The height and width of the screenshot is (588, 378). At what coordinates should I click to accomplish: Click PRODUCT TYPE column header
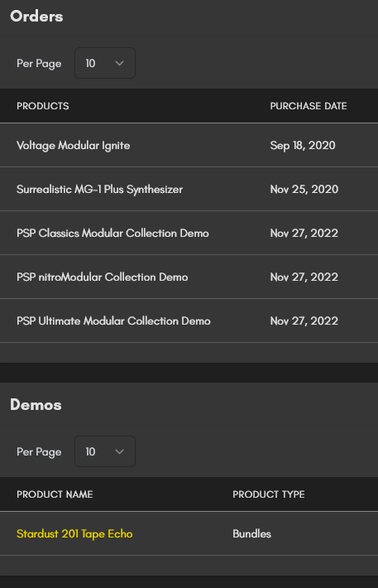[x=269, y=494]
